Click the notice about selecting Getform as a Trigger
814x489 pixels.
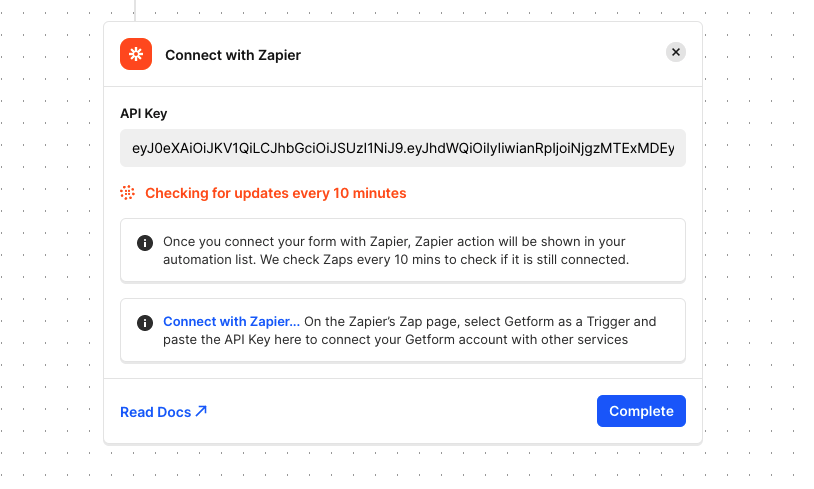(403, 330)
